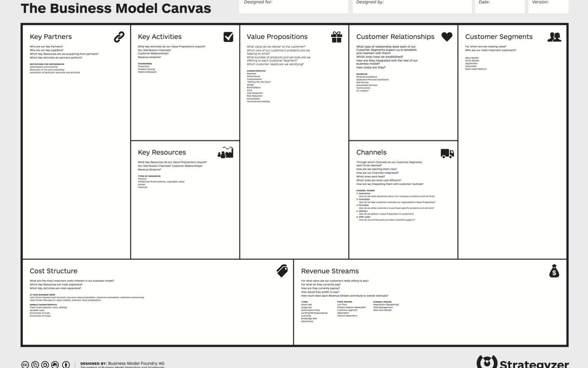Select the gift box icon in Value Propositions
This screenshot has height=368, width=588.
pos(337,37)
